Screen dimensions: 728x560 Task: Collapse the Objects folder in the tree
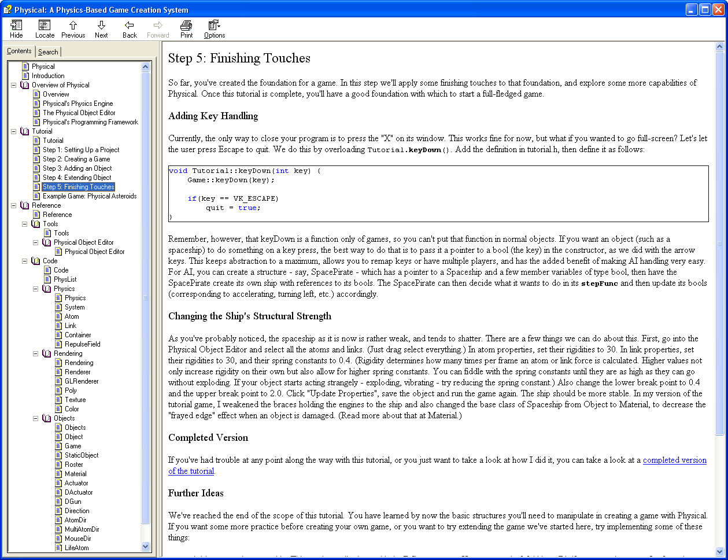[36, 418]
